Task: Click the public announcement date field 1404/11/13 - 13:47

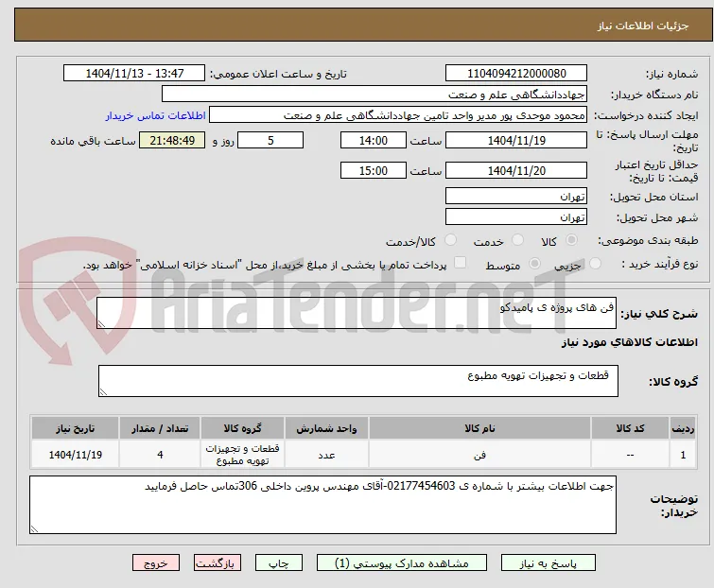Action: pyautogui.click(x=134, y=74)
